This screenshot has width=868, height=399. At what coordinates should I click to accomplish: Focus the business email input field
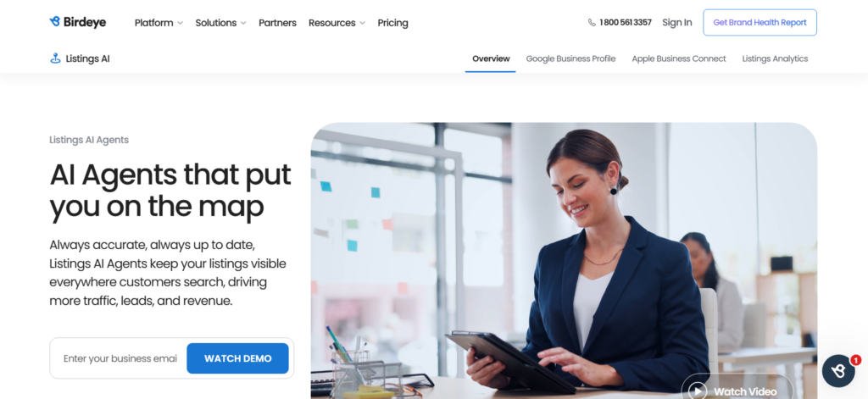pos(120,358)
